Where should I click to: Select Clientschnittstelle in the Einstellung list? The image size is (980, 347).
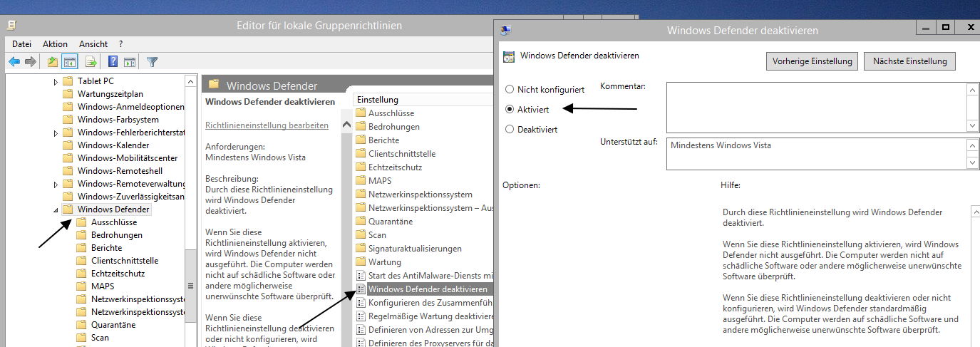(x=402, y=154)
